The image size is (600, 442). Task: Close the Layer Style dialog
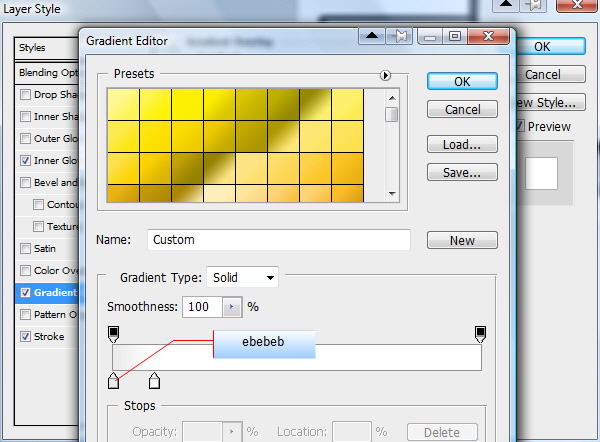pos(577,5)
